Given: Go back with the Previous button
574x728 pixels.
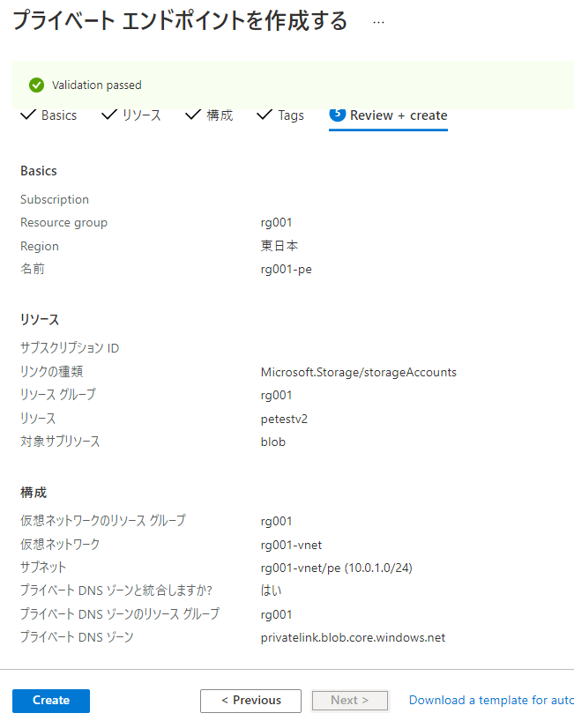Looking at the screenshot, I should [250, 701].
